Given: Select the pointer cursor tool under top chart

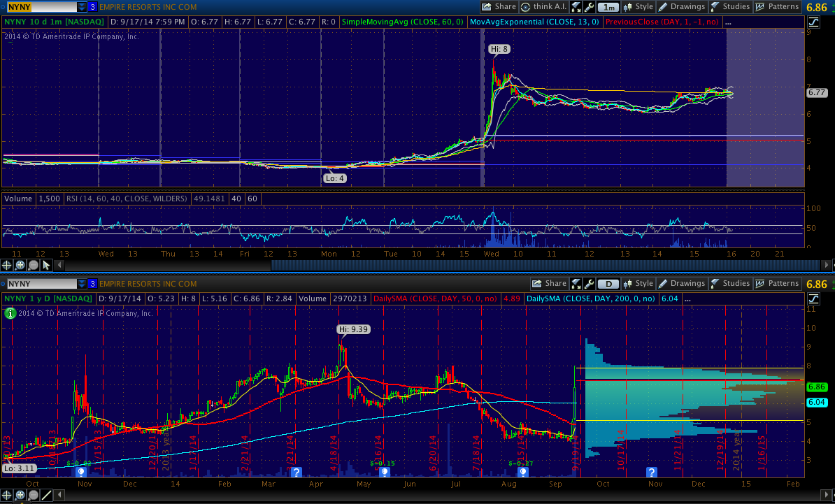Looking at the screenshot, I should coord(46,266).
